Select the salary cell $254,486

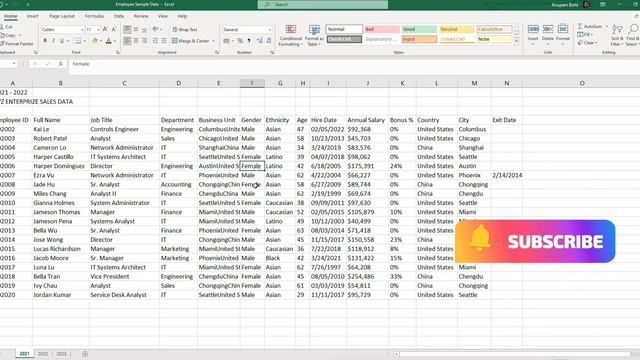[x=367, y=276]
